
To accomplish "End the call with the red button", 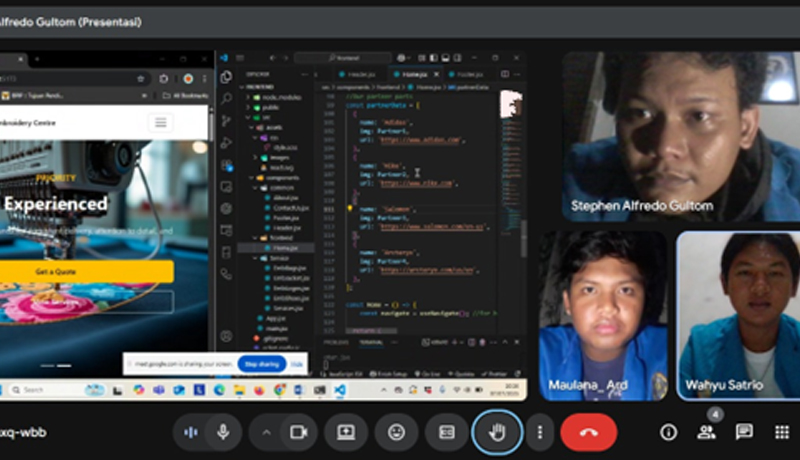I will pos(588,432).
